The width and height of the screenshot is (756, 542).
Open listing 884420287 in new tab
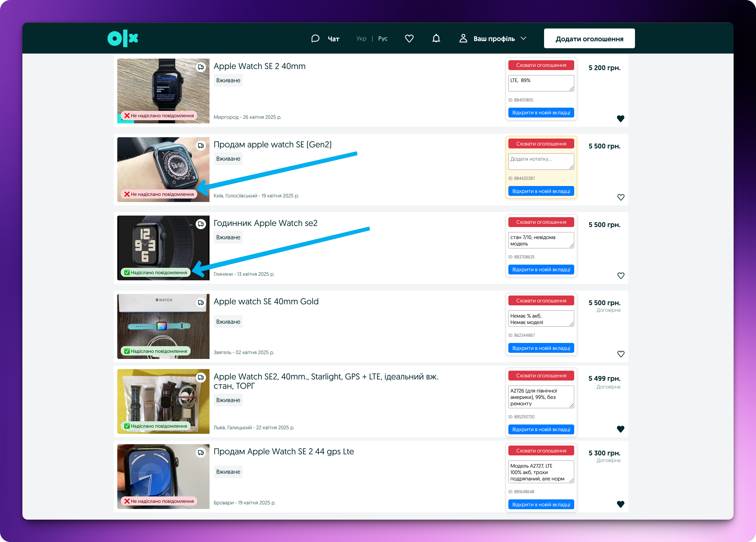point(541,191)
